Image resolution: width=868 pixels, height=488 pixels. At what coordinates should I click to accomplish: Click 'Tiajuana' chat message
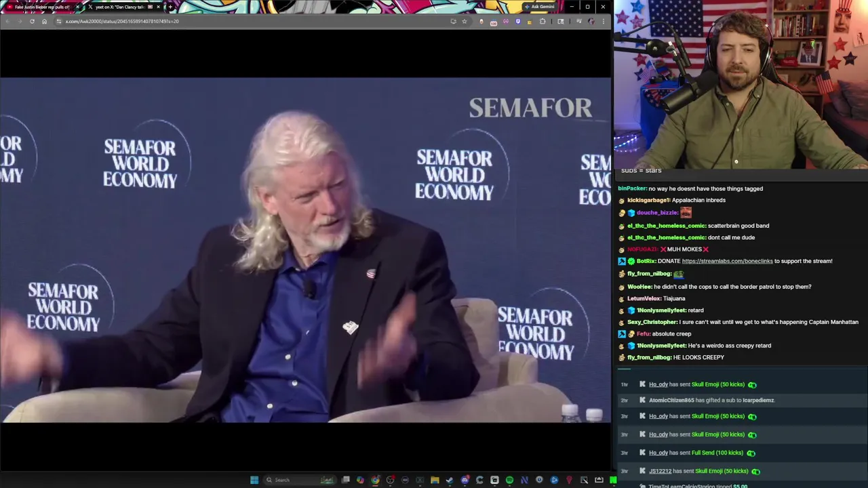click(x=674, y=298)
